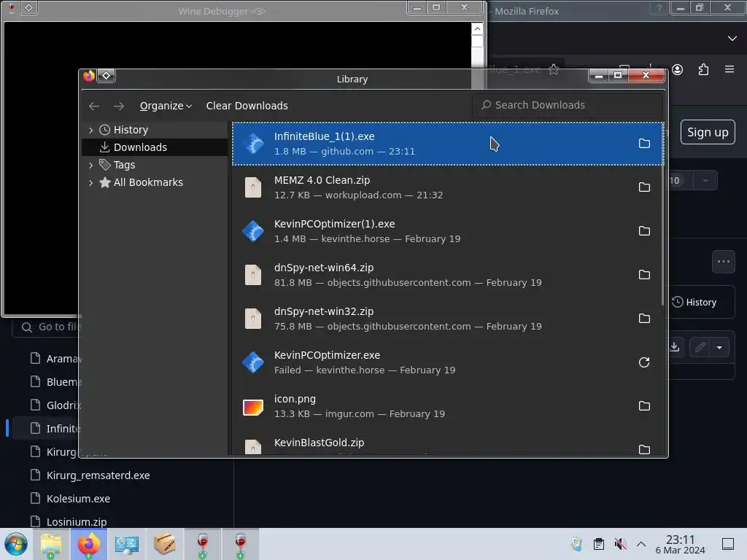The height and width of the screenshot is (560, 747).
Task: Open Losinium.zip in GitHub file list
Action: pyautogui.click(x=76, y=521)
